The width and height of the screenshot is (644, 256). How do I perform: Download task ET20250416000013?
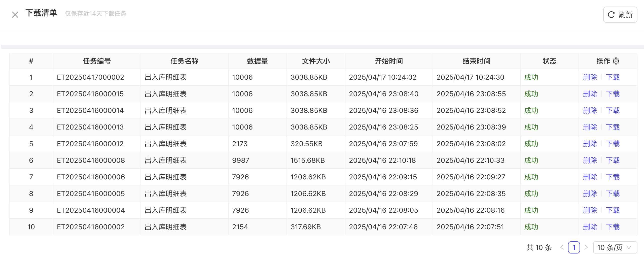click(x=613, y=127)
